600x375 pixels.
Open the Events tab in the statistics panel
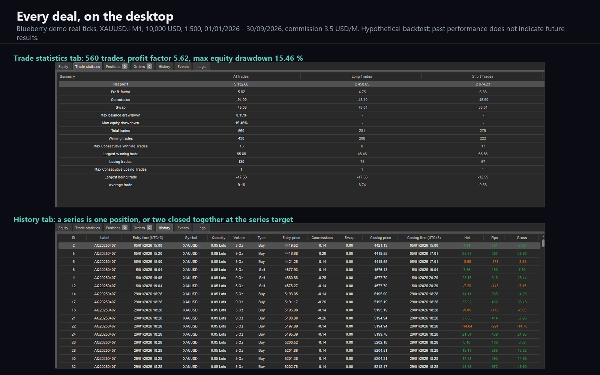point(183,67)
